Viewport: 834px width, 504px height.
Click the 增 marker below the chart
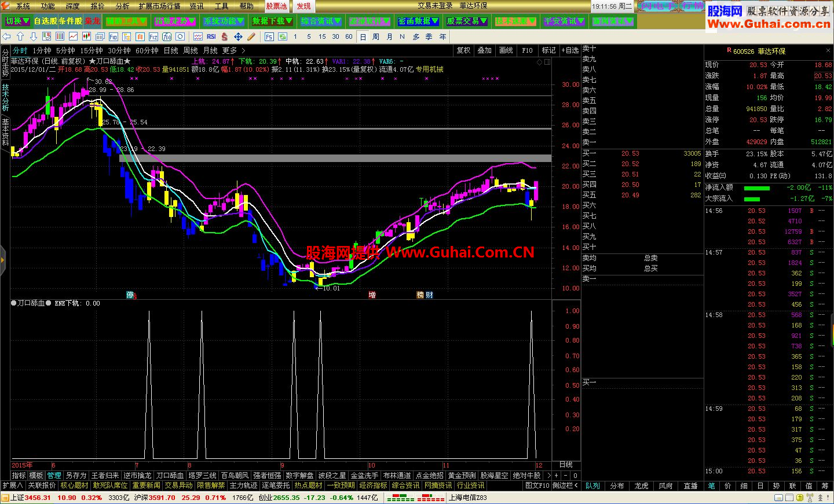(x=372, y=295)
